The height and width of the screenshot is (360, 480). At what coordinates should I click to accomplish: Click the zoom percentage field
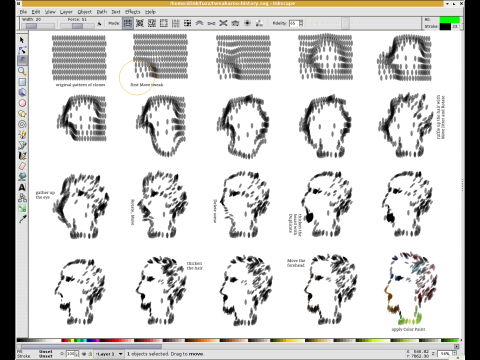pos(445,353)
